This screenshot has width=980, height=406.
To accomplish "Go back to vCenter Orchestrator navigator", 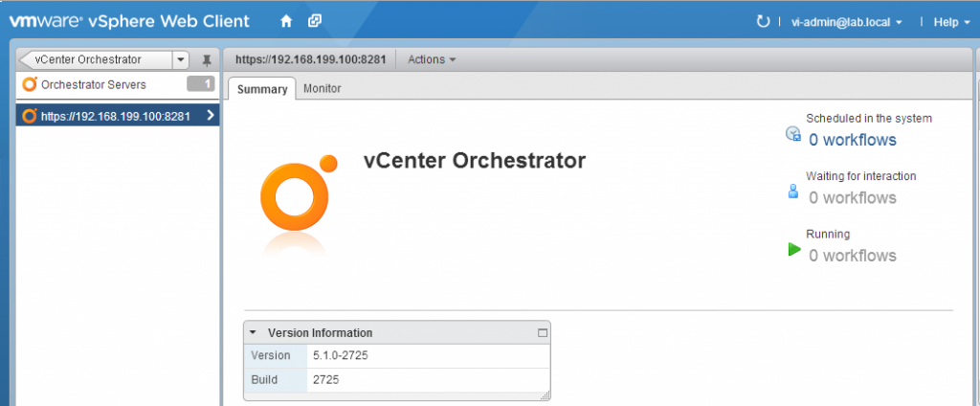I will 96,60.
